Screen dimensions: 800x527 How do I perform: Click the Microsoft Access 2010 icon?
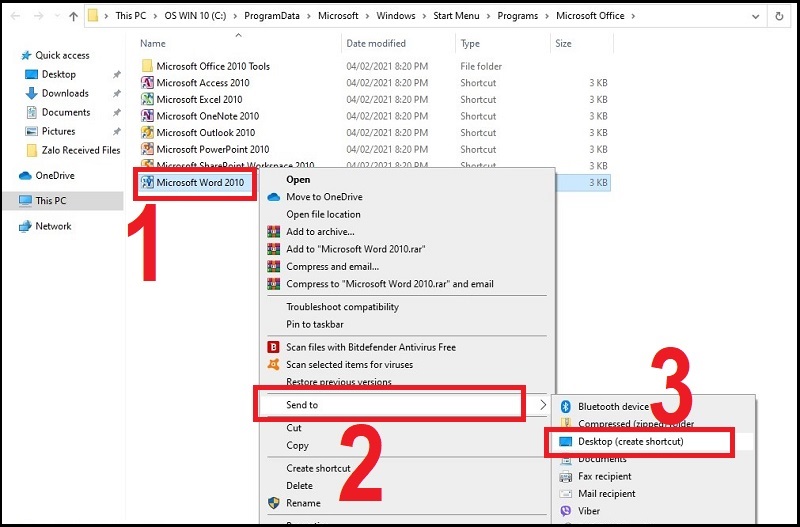(147, 83)
